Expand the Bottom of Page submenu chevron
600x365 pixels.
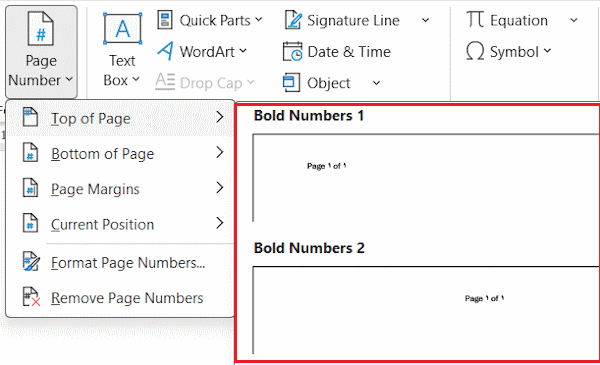pos(220,152)
